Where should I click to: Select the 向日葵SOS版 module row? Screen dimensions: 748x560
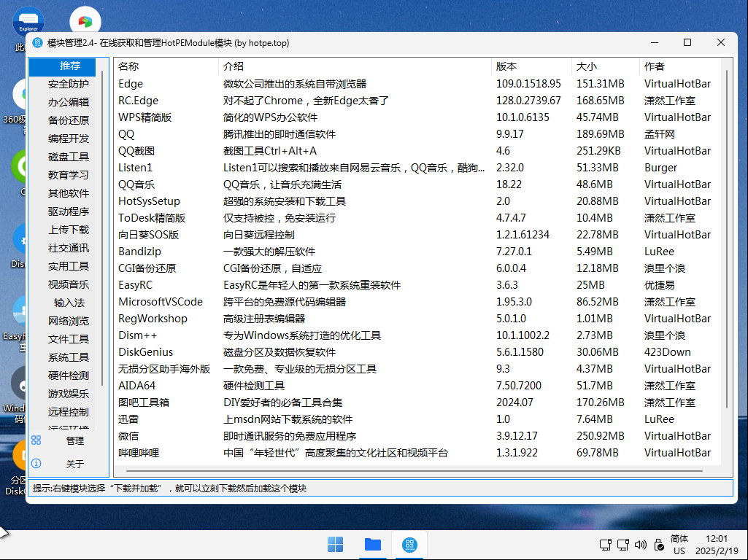tap(417, 235)
